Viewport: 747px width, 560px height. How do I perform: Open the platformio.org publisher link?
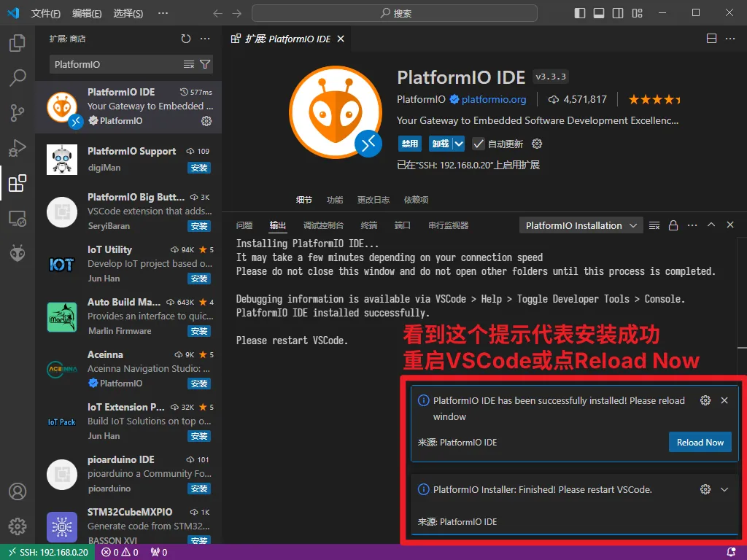point(494,99)
